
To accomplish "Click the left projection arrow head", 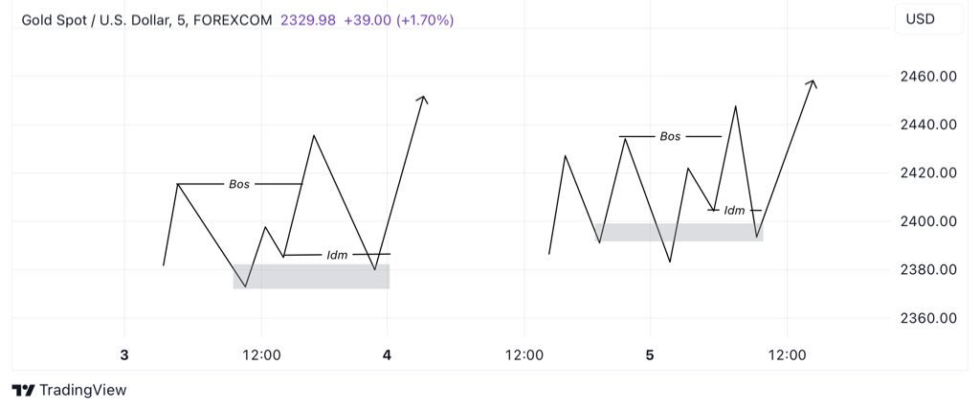I will point(422,99).
